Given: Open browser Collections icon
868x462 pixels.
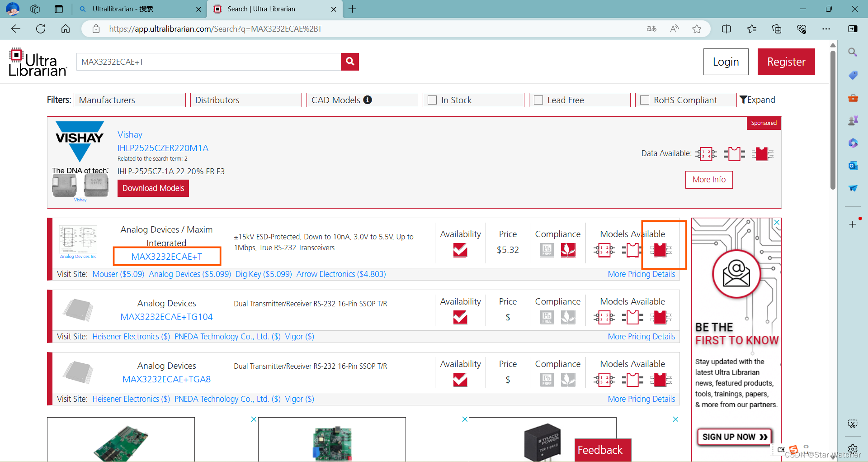Looking at the screenshot, I should [777, 29].
